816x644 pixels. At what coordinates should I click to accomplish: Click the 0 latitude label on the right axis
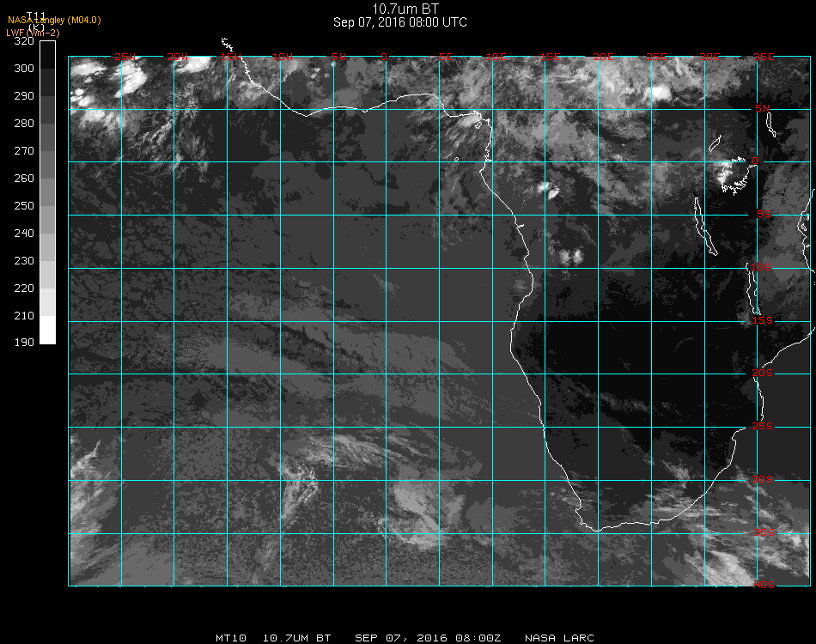(755, 161)
